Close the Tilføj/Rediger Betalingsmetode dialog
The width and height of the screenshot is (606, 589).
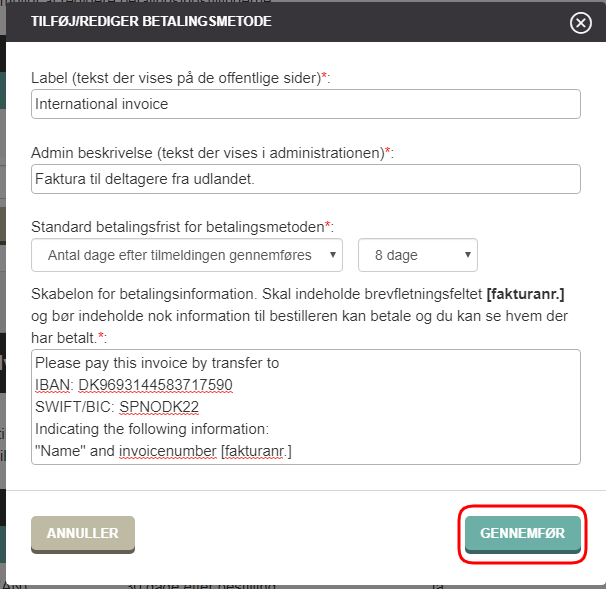pyautogui.click(x=580, y=23)
